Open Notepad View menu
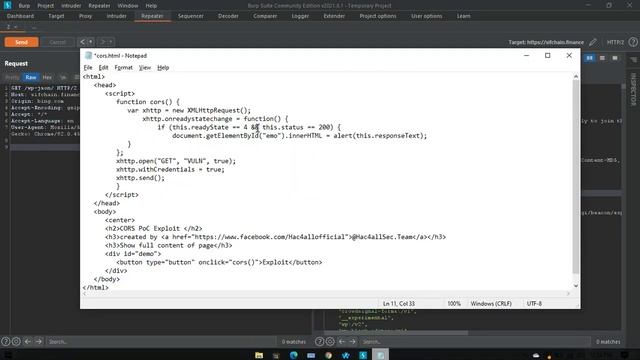This screenshot has height=360, width=640. [145, 68]
